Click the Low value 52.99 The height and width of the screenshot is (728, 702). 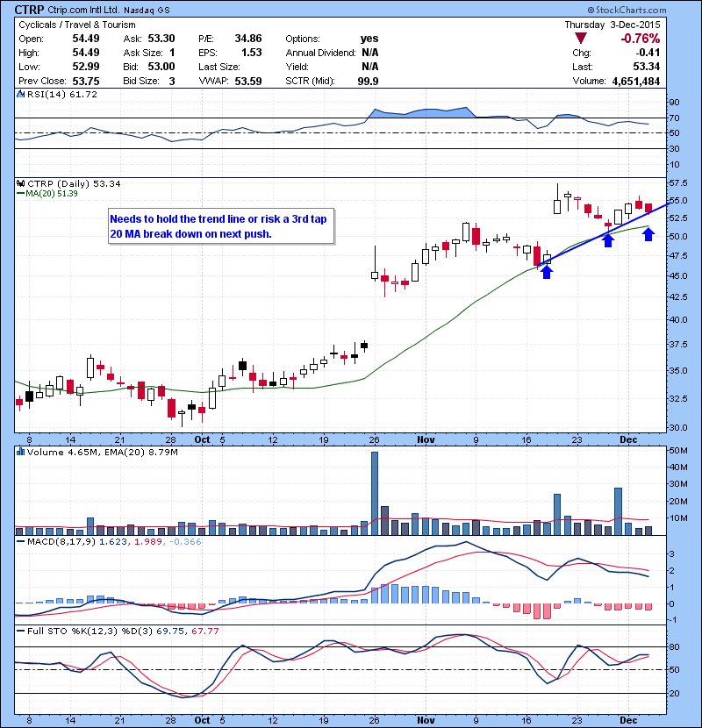coord(86,67)
